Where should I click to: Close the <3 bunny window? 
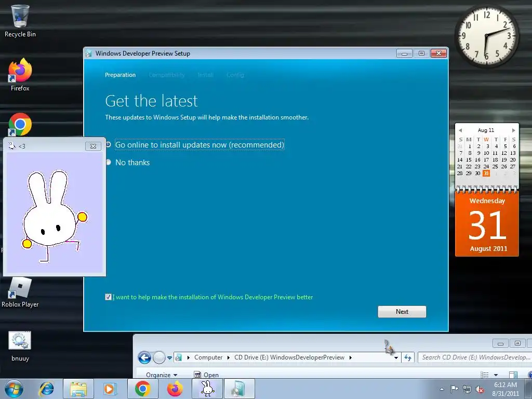93,146
